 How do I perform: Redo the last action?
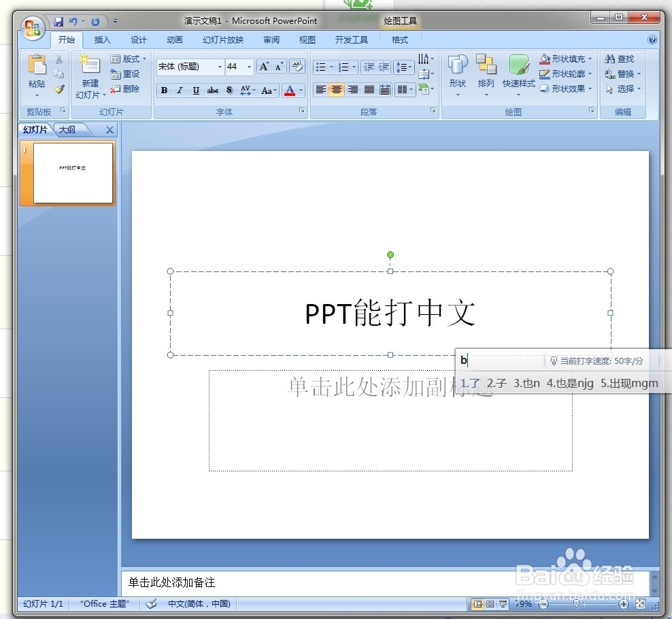pos(95,21)
